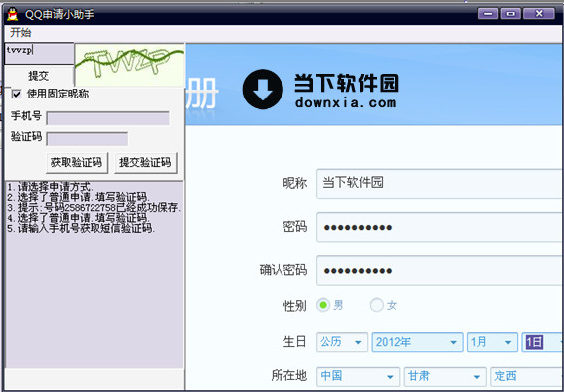Focus the 手机号 input field
The width and height of the screenshot is (564, 392).
click(107, 118)
